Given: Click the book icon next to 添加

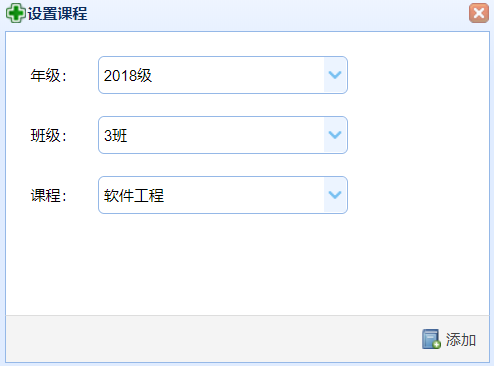Looking at the screenshot, I should (x=431, y=339).
